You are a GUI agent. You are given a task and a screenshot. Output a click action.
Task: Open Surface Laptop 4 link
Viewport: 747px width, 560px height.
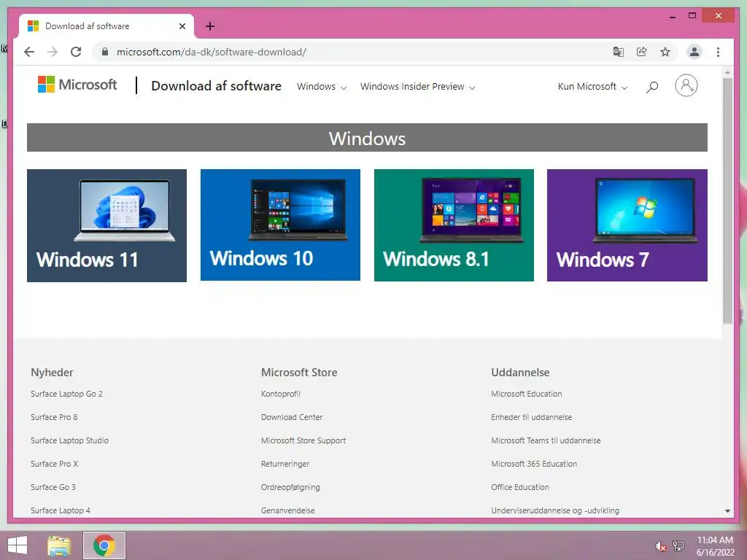click(x=61, y=510)
